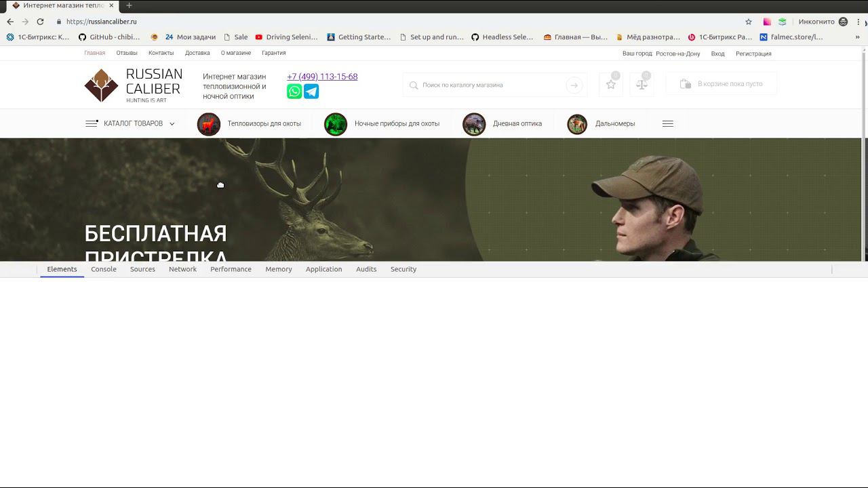Switch to the DevTools Network tab

click(x=182, y=269)
